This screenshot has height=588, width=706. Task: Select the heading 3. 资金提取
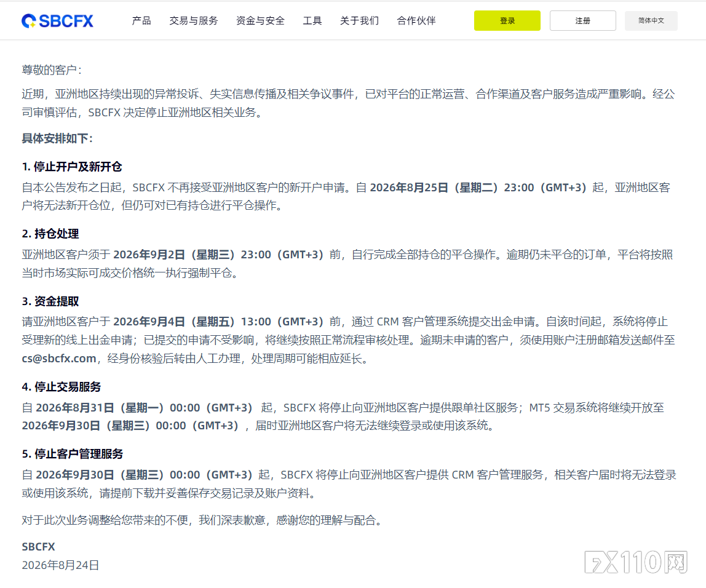[x=50, y=301]
